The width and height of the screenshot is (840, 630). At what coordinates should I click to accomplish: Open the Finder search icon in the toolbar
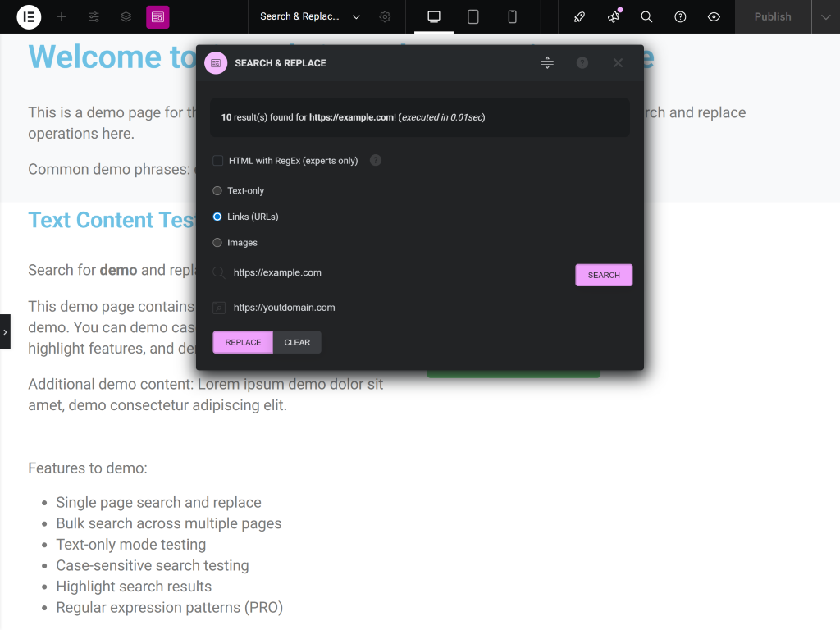pos(646,16)
